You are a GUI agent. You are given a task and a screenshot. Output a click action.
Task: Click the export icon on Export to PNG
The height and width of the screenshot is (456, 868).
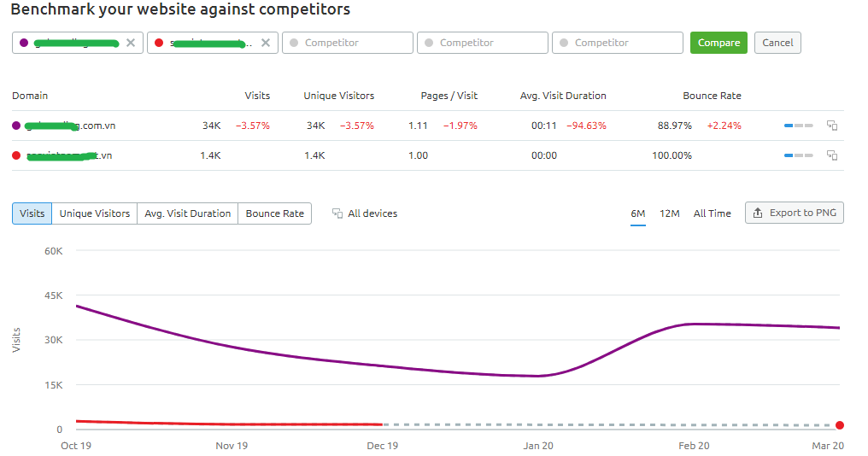tap(758, 213)
